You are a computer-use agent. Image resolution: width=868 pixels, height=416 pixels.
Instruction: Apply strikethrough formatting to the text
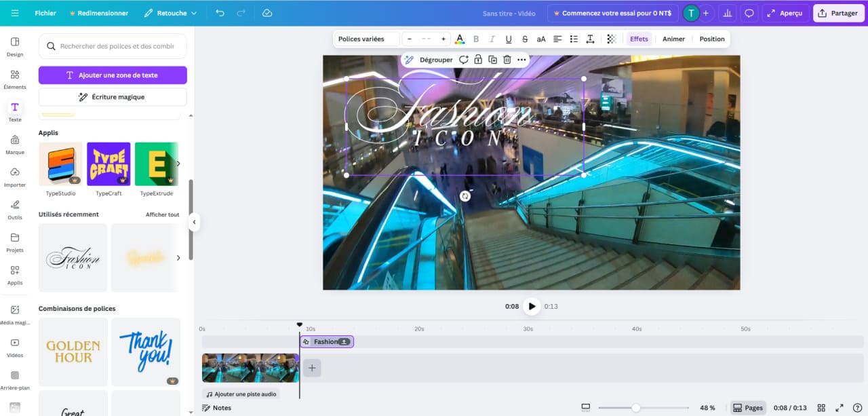pos(525,39)
